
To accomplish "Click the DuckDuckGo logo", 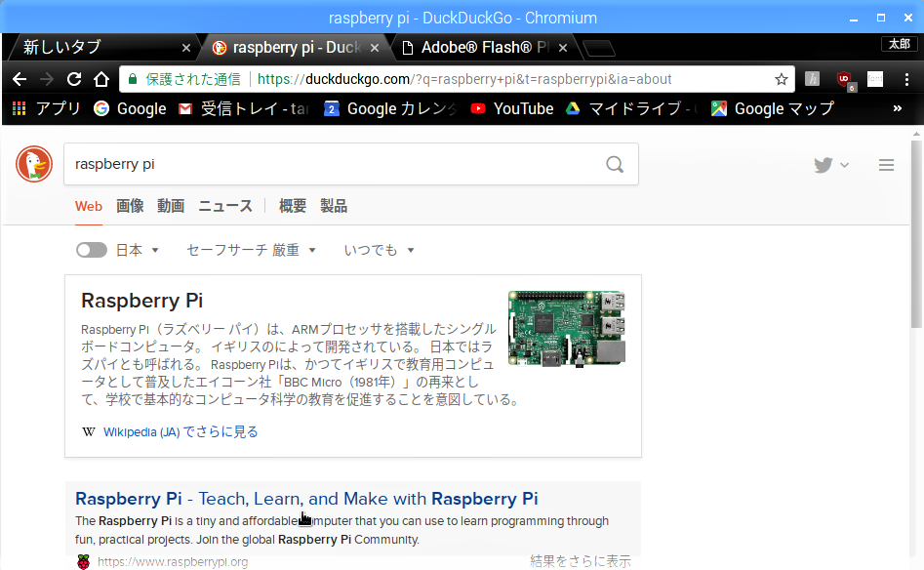I will coord(34,164).
